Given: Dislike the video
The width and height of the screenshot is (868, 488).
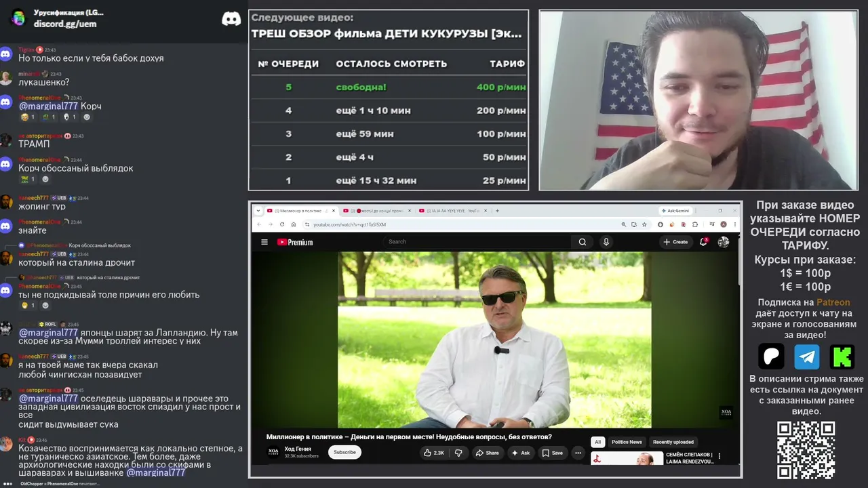Looking at the screenshot, I should coord(458,453).
